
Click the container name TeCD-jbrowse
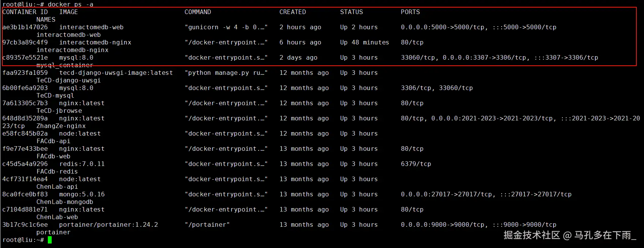pos(59,111)
